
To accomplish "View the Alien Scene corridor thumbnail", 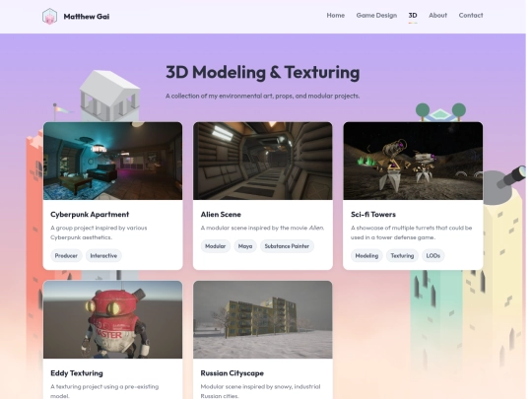I will coord(263,161).
